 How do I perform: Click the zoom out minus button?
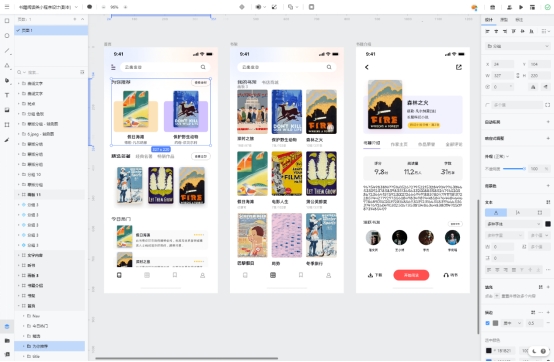[x=103, y=7]
